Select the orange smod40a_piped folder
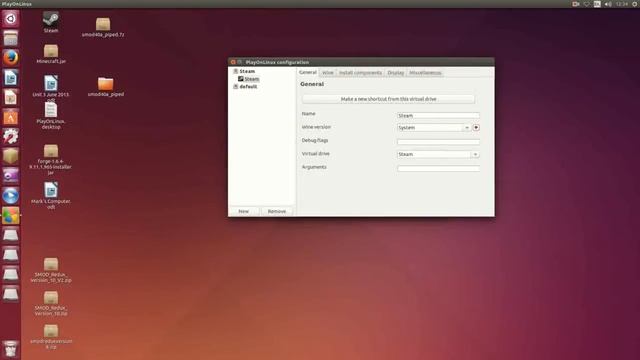 (x=105, y=87)
